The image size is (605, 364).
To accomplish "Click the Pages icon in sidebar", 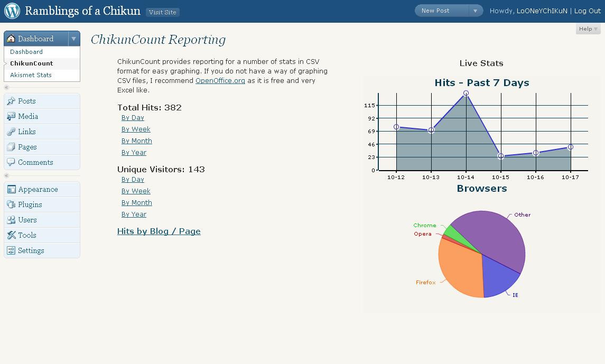I will pos(11,147).
